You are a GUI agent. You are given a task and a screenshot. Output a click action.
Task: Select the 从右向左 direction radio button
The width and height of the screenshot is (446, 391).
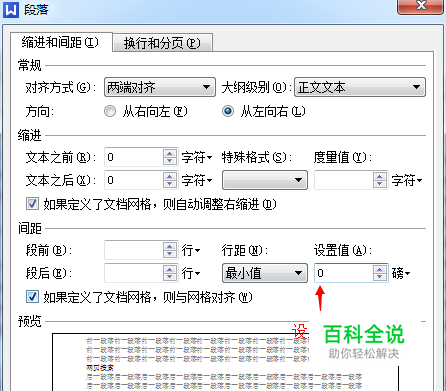tap(110, 111)
